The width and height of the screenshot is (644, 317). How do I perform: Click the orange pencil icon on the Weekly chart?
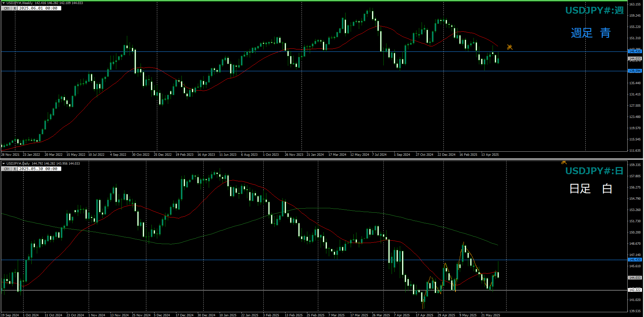(510, 47)
